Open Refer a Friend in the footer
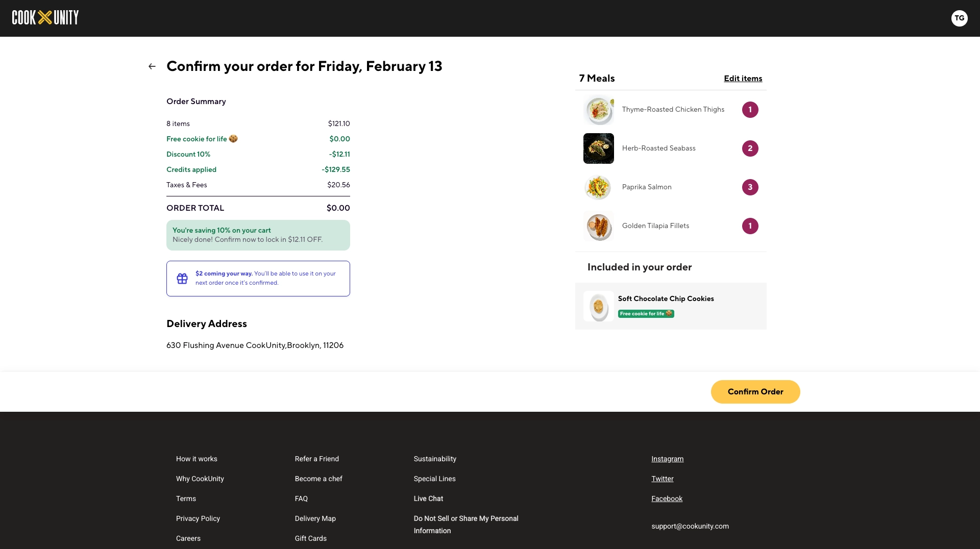 [x=316, y=459]
